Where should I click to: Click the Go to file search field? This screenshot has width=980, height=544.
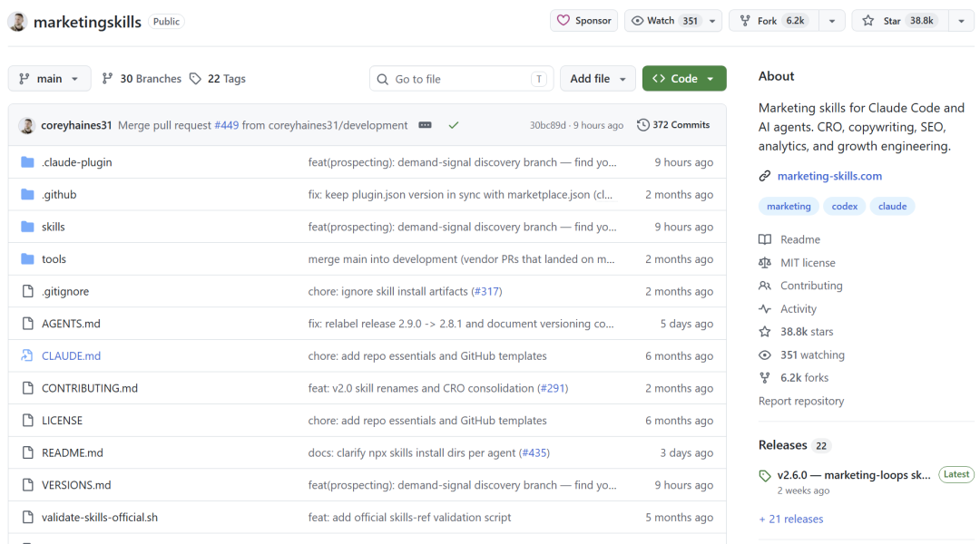461,79
